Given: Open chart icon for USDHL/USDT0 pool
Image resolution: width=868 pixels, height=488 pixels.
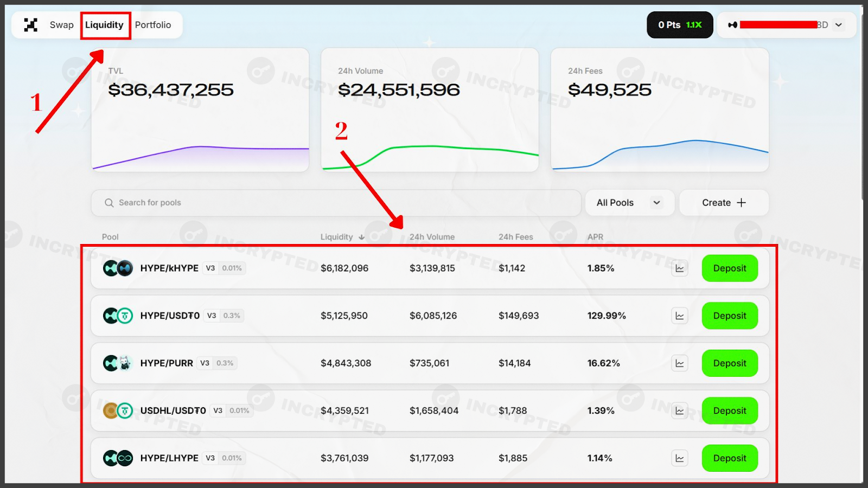Looking at the screenshot, I should [679, 410].
